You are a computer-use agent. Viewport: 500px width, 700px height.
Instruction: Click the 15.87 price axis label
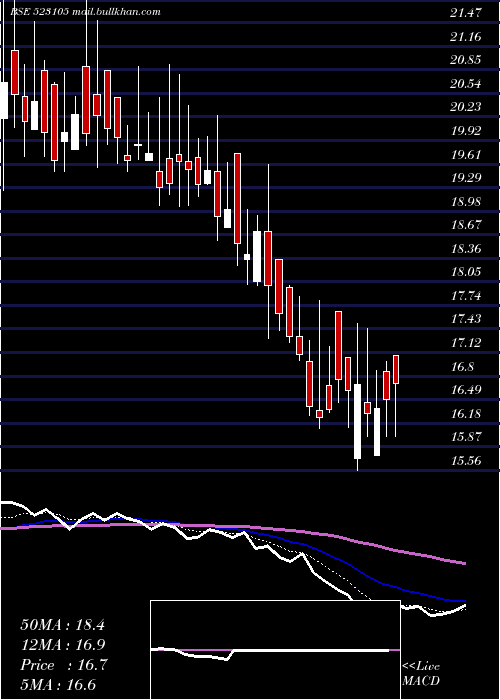466,437
